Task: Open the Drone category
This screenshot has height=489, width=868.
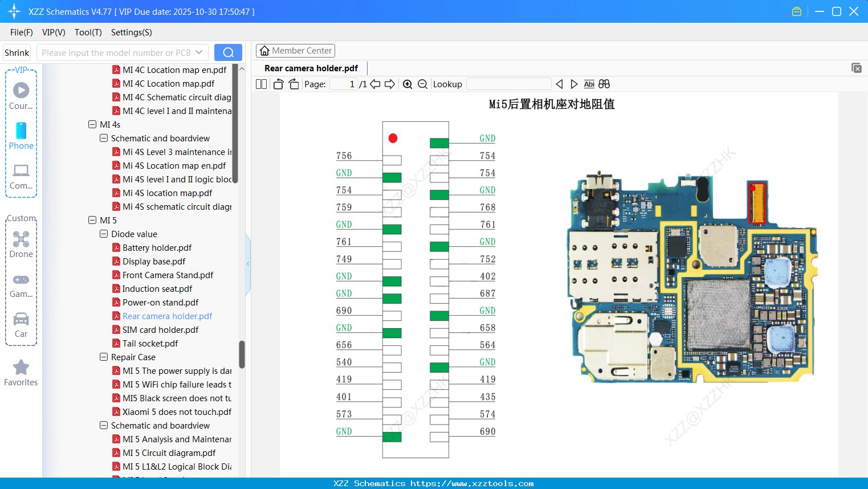Action: [x=21, y=244]
